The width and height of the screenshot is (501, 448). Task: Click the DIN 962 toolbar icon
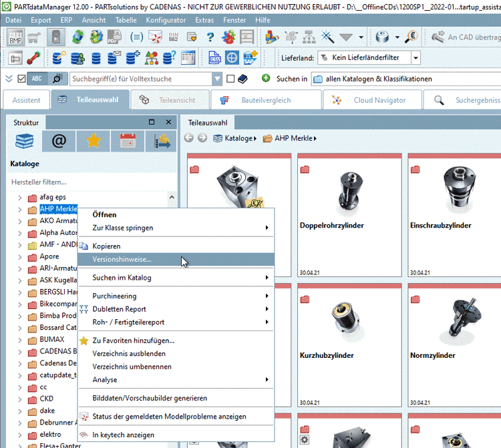(x=173, y=37)
